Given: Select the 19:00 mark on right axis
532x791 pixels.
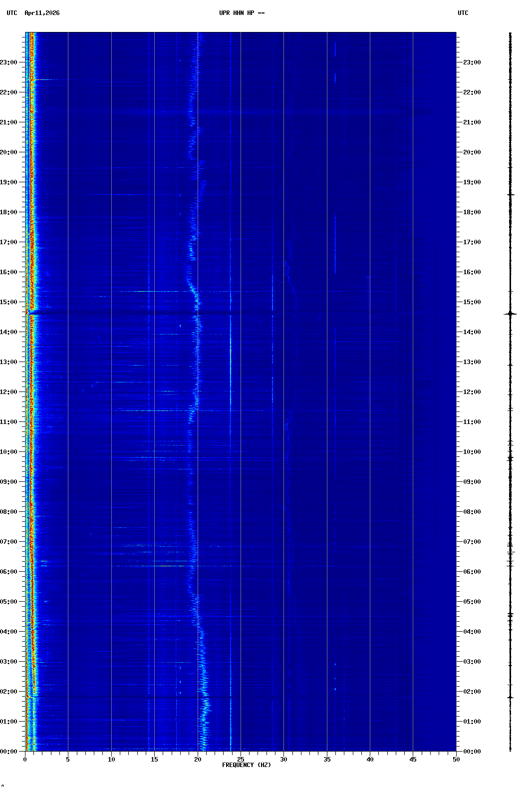Looking at the screenshot, I should (472, 182).
